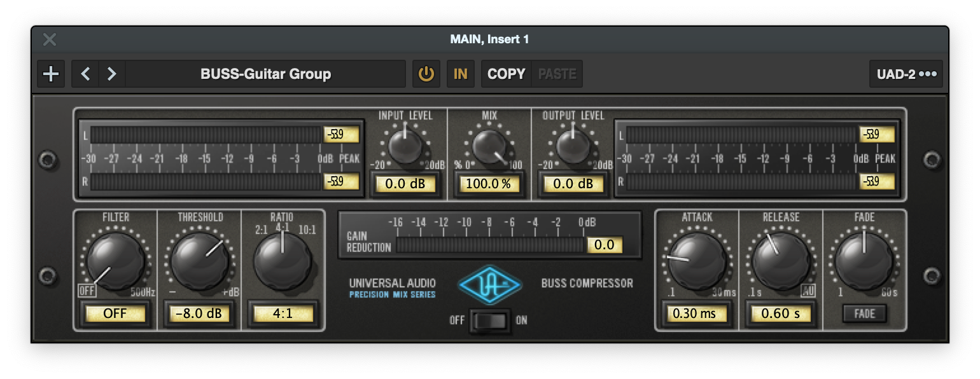Click the AU auto release label

coord(808,291)
